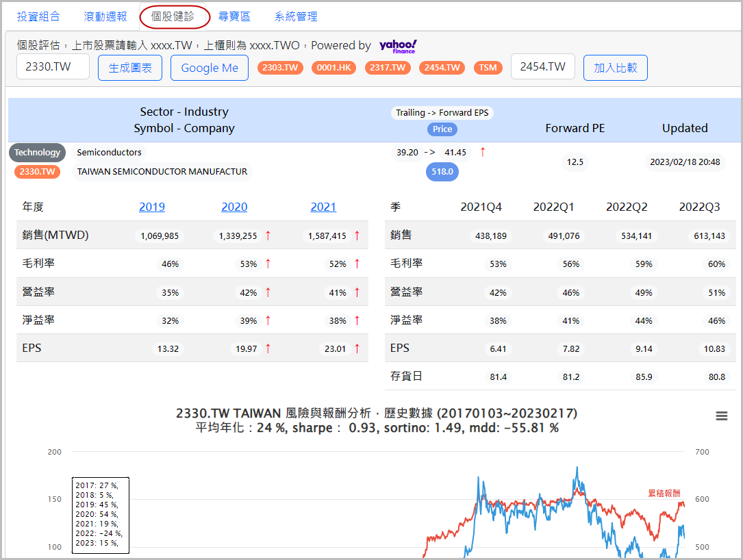
Task: Open the 2021 year link
Action: [x=323, y=207]
